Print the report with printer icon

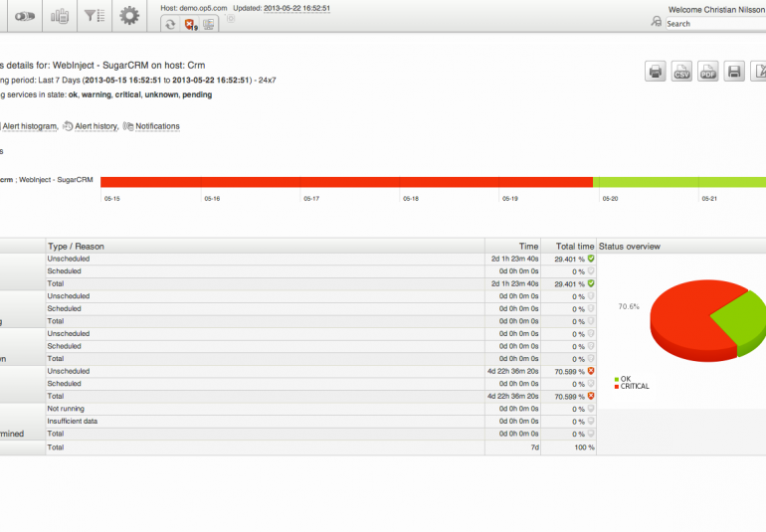click(656, 72)
